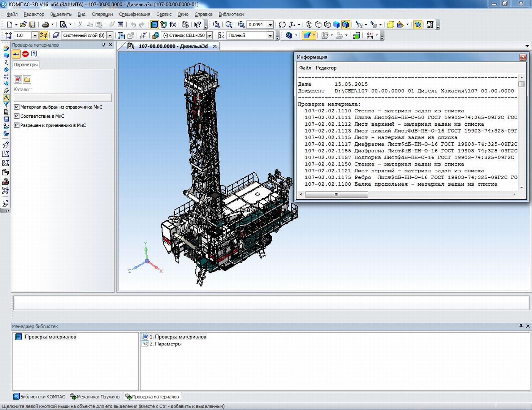The width and height of the screenshot is (532, 410).
Task: Click the print icon in main toolbar
Action: pos(46,25)
